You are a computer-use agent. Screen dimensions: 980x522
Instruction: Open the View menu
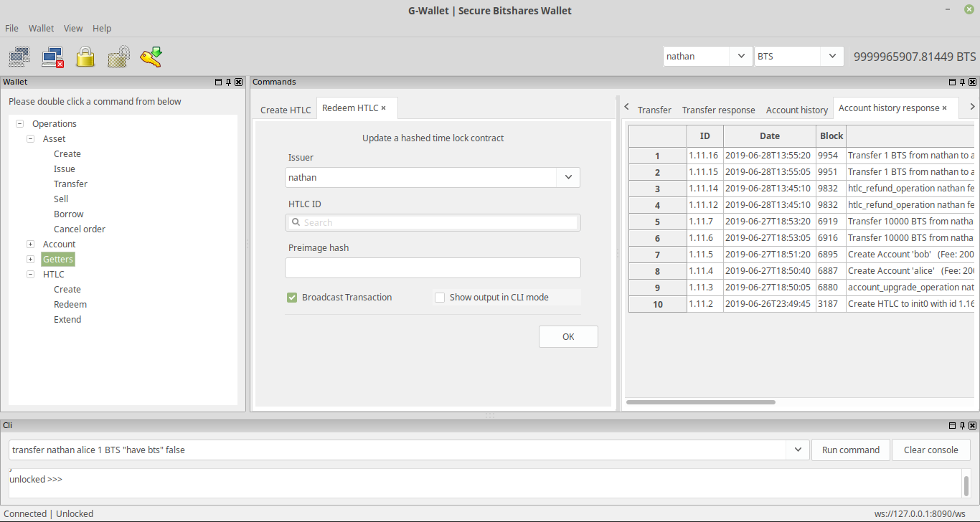tap(73, 29)
